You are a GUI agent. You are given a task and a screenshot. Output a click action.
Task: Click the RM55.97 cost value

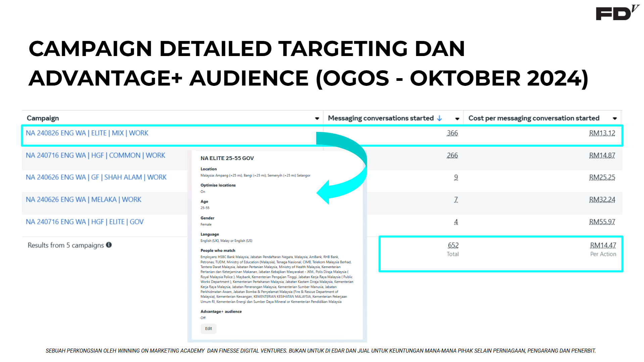(x=602, y=222)
